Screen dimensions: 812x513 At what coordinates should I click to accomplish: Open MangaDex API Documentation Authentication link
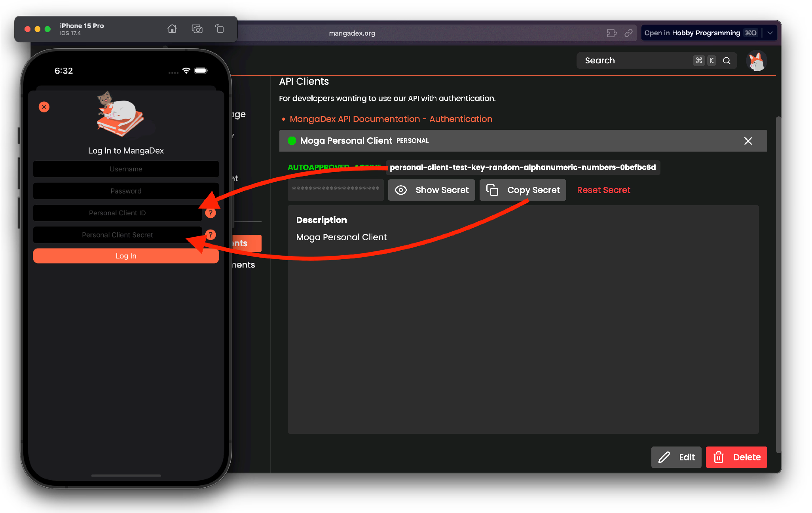[391, 119]
